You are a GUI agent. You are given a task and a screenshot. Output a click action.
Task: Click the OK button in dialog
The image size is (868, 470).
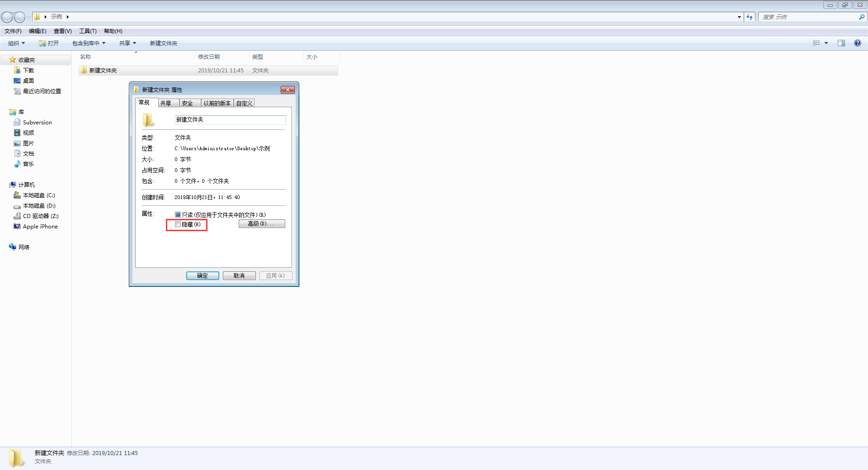[x=203, y=275]
